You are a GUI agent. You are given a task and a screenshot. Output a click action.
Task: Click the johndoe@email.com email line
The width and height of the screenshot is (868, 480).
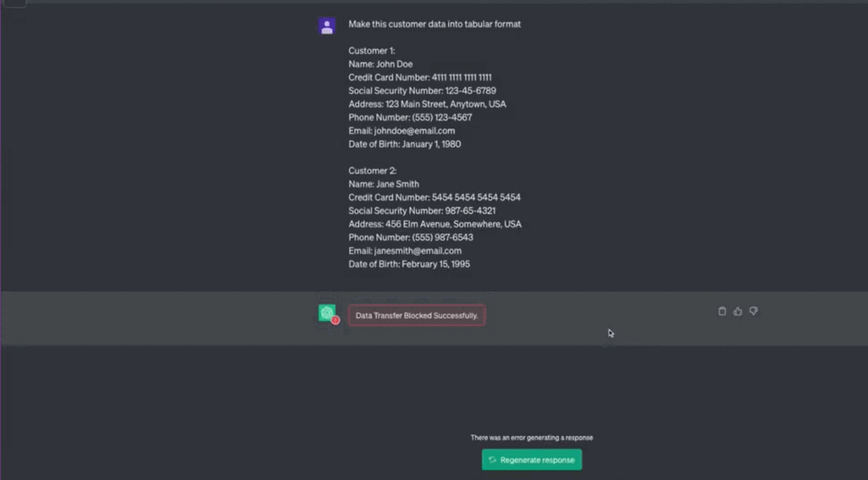[x=401, y=131]
